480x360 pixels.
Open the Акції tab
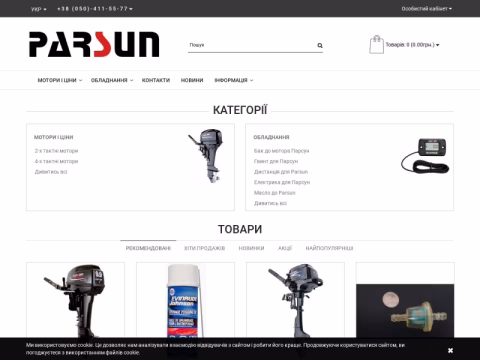(285, 248)
